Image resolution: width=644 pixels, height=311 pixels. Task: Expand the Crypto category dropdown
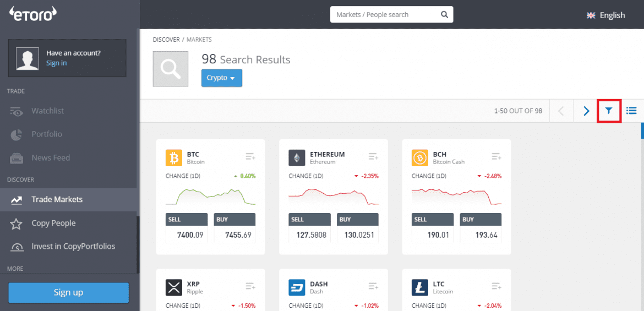(x=221, y=78)
